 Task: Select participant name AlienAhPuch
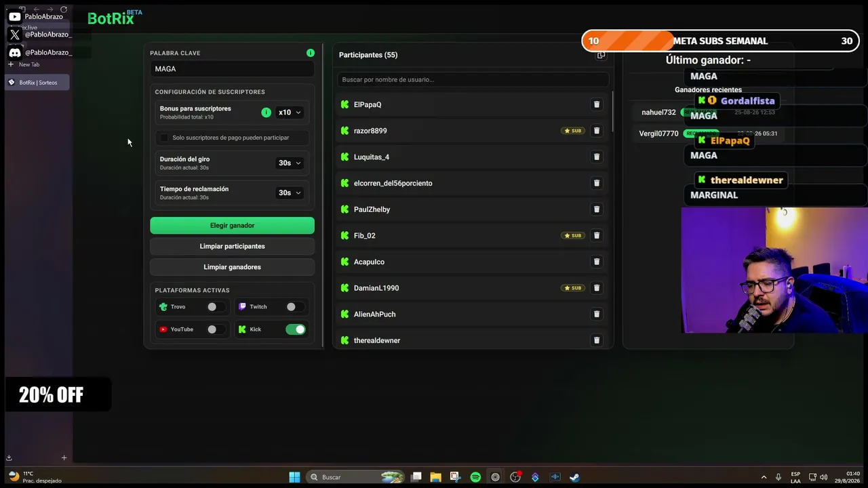coord(374,314)
